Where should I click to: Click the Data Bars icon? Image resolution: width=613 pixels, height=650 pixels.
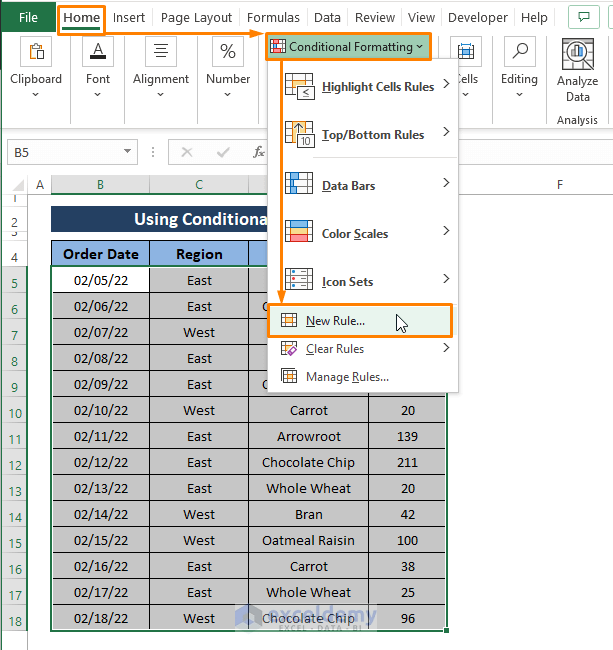[x=299, y=183]
